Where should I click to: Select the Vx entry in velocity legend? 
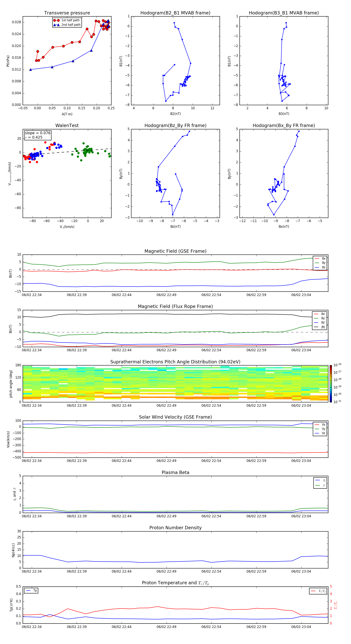point(320,425)
